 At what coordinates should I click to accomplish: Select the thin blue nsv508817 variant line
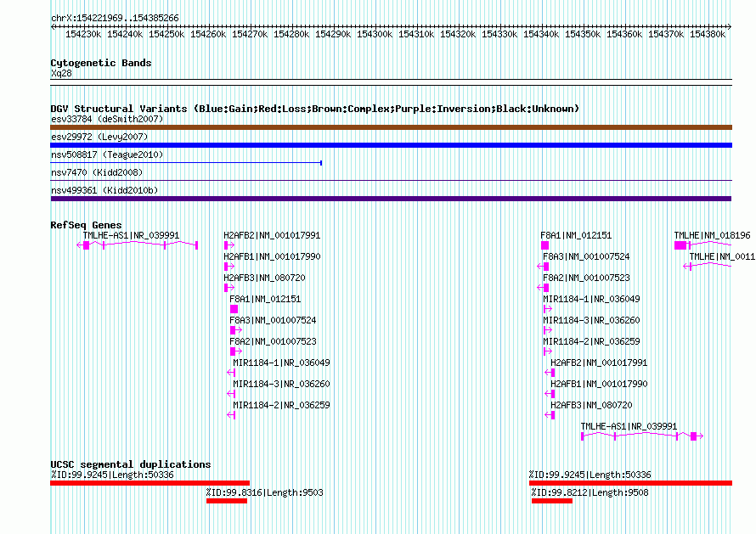[x=186, y=163]
